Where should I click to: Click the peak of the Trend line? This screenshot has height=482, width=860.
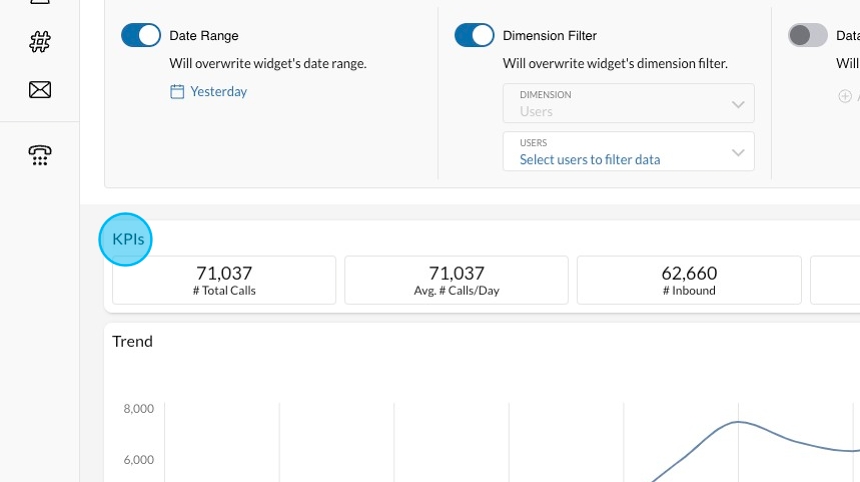(738, 422)
